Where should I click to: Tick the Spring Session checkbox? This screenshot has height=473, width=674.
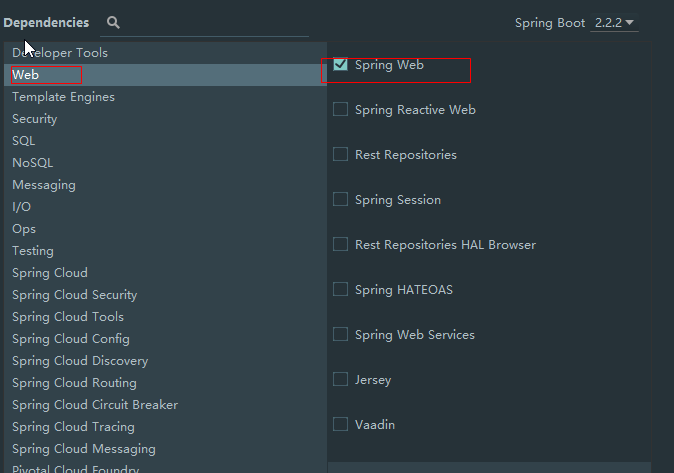(340, 199)
